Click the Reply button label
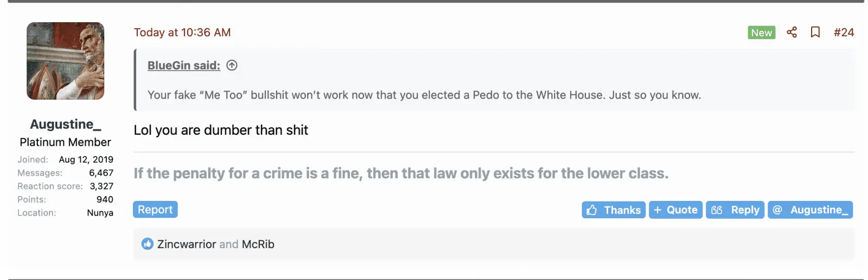 pyautogui.click(x=745, y=210)
